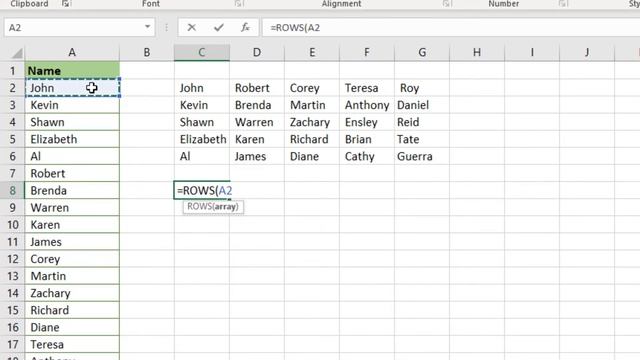The width and height of the screenshot is (640, 360).
Task: Click cell A10 containing Karen
Action: (72, 225)
